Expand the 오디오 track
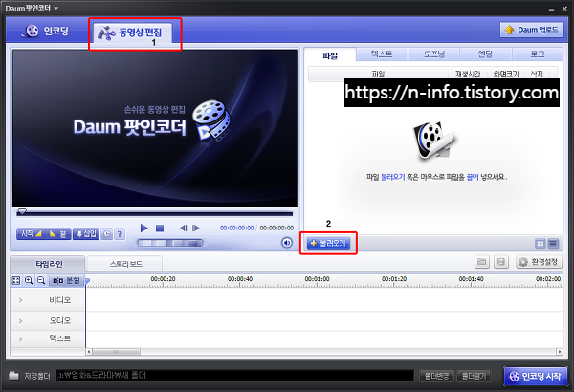The image size is (574, 392). [x=20, y=321]
